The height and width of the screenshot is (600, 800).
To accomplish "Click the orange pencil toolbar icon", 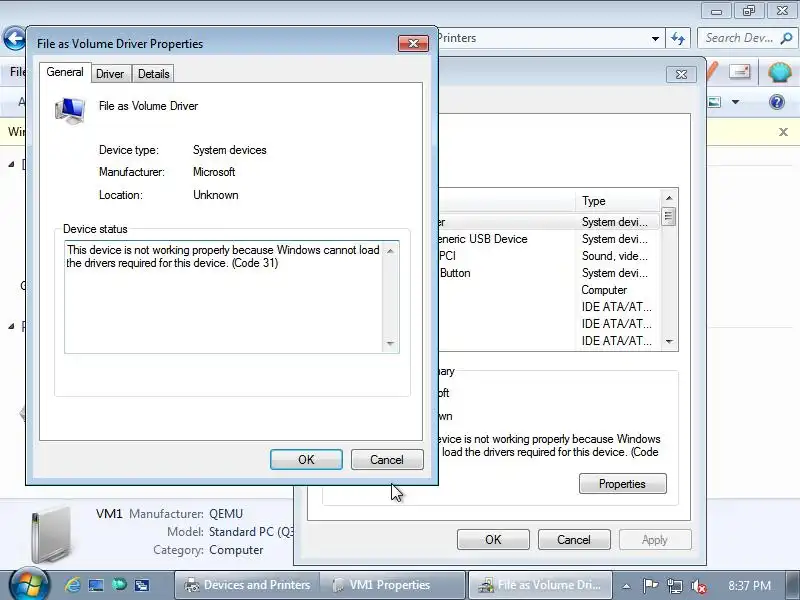I will click(x=712, y=72).
